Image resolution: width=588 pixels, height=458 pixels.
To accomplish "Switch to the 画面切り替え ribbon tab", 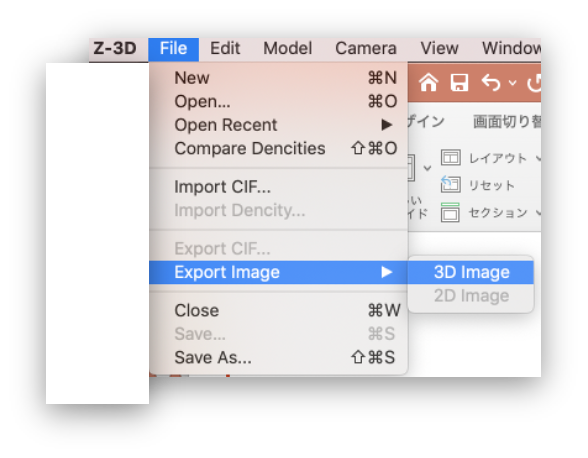I will 507,122.
